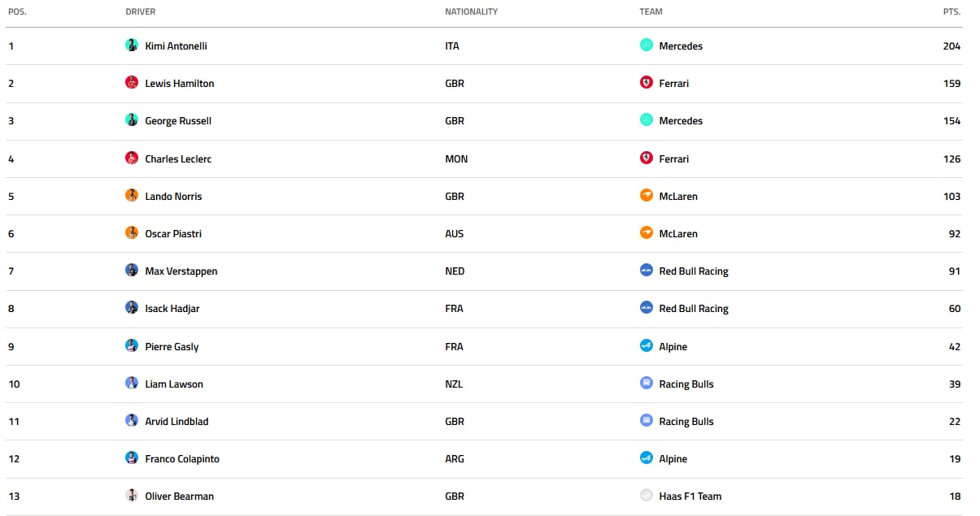This screenshot has width=980, height=516.
Task: Open the George Russell driver link
Action: tap(178, 121)
